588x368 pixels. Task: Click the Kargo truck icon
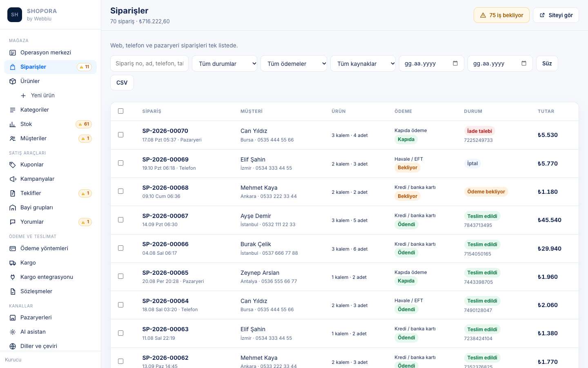click(x=13, y=263)
